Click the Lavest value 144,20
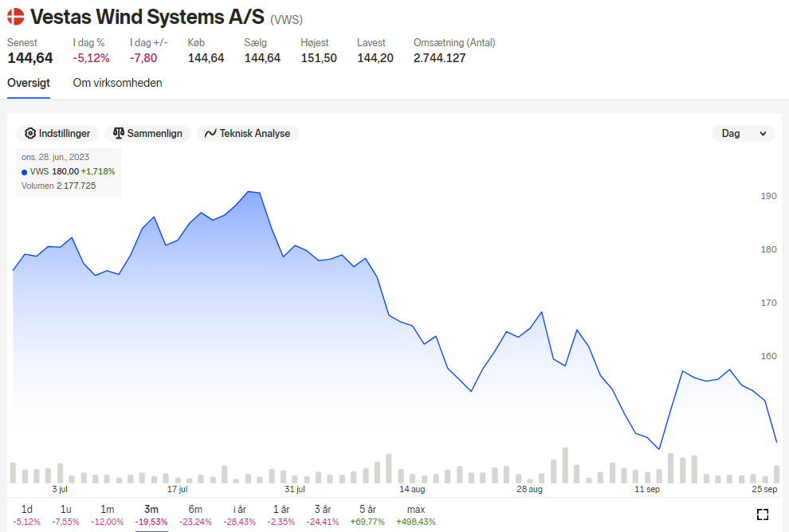The image size is (789, 532). point(375,58)
